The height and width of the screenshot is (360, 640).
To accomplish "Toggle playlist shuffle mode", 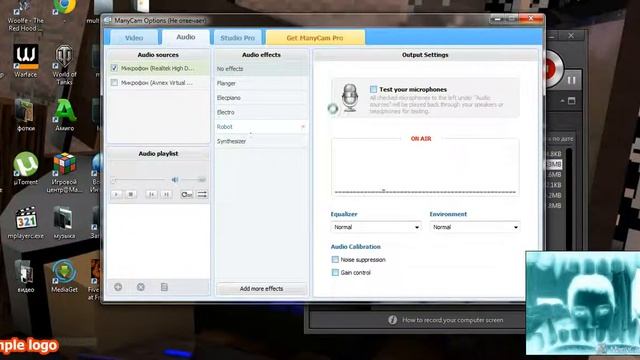I will click(202, 194).
